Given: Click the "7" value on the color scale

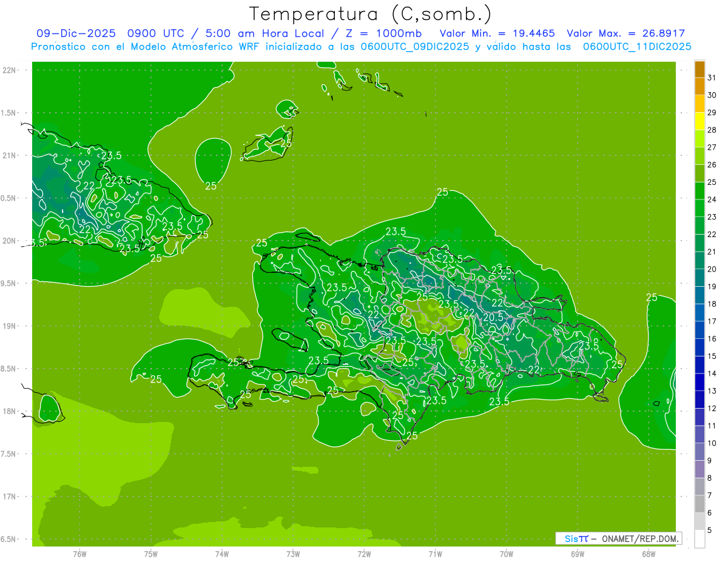Looking at the screenshot, I should pyautogui.click(x=710, y=495).
